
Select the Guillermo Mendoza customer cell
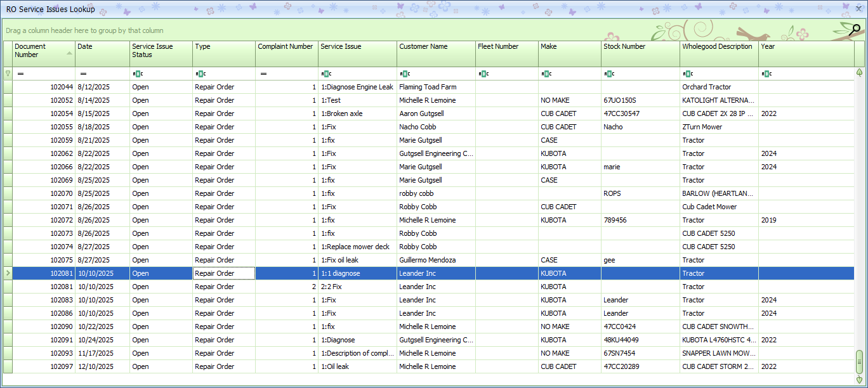click(427, 260)
